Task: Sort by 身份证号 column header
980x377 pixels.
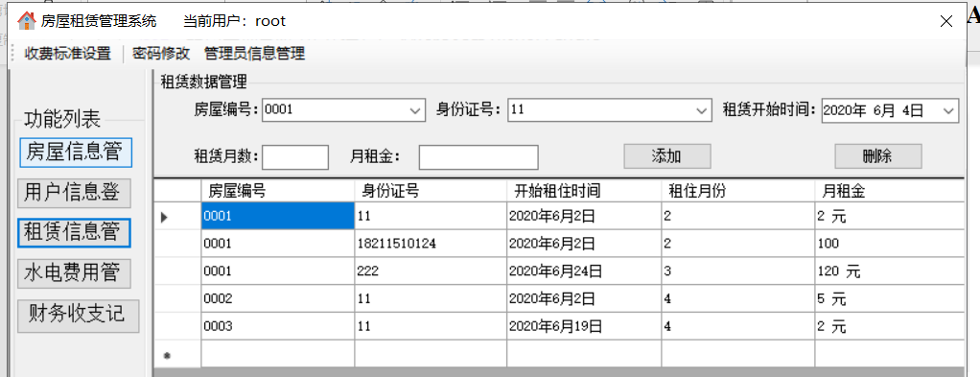Action: pos(431,191)
